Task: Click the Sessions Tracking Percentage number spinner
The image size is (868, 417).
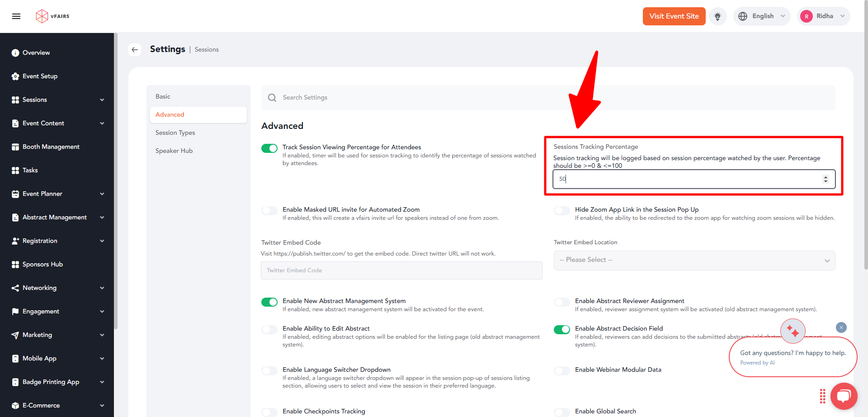Action: click(826, 179)
